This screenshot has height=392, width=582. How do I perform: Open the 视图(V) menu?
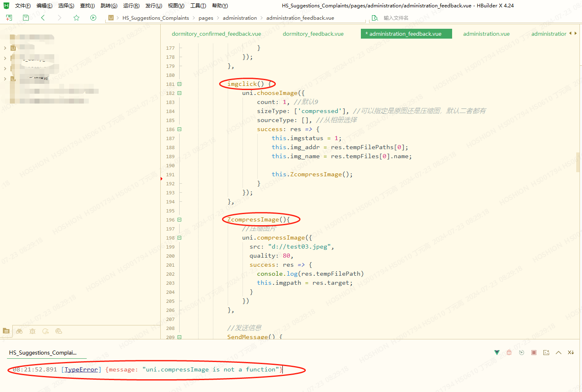pyautogui.click(x=176, y=6)
